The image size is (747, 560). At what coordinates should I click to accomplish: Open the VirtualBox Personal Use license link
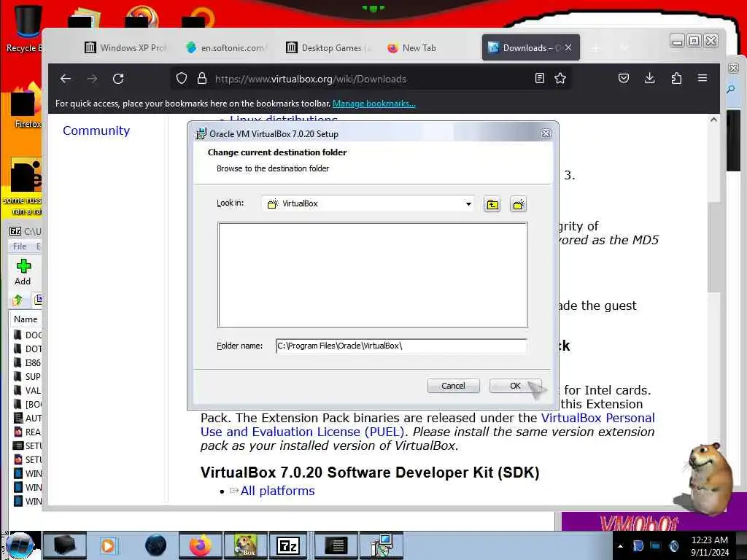598,418
